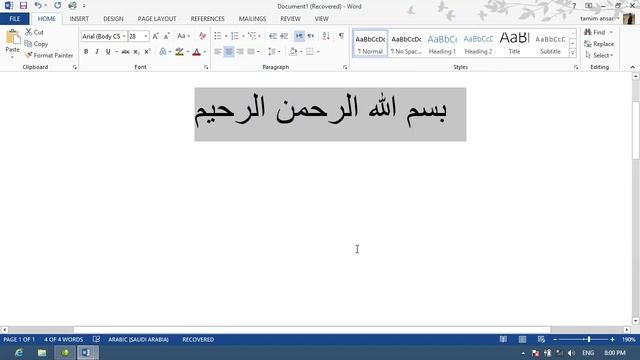Toggle underline formatting

click(108, 52)
